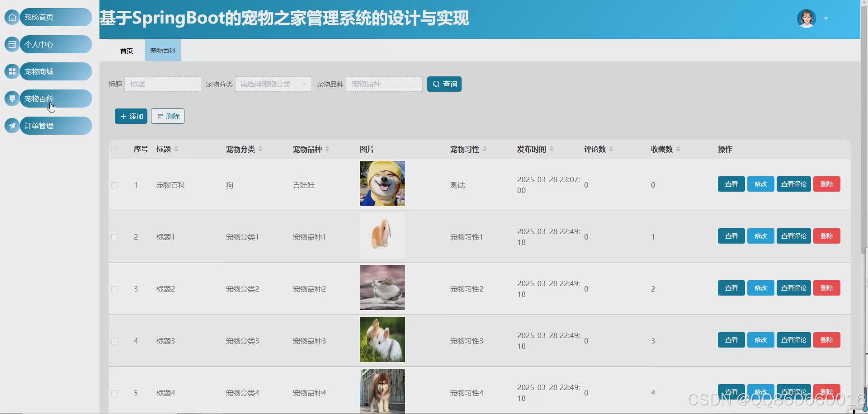868x414 pixels.
Task: Sort by 宠物品种 column arrows
Action: [x=327, y=149]
